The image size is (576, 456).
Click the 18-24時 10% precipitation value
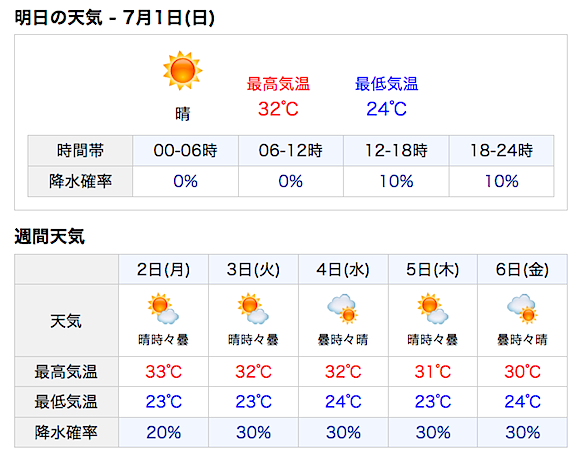coord(501,181)
